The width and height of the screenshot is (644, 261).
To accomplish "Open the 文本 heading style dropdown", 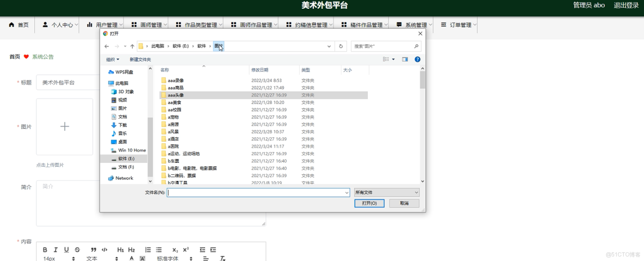I will click(x=102, y=258).
